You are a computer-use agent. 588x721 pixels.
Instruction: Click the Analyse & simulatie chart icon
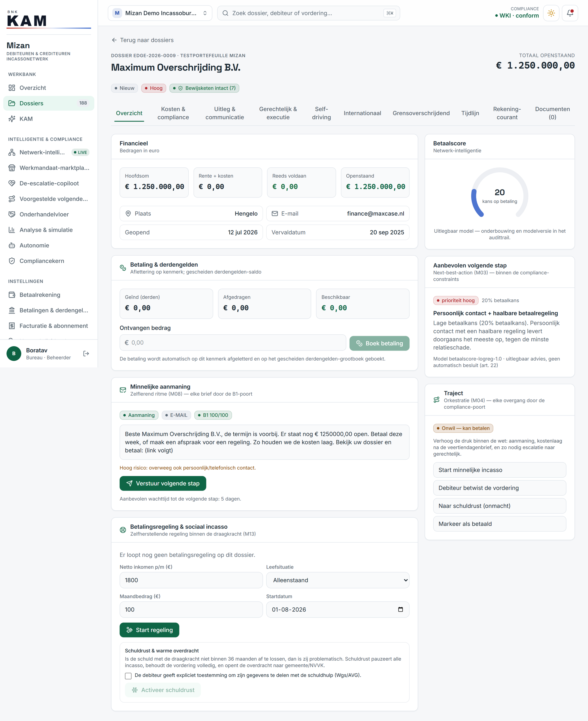[12, 230]
